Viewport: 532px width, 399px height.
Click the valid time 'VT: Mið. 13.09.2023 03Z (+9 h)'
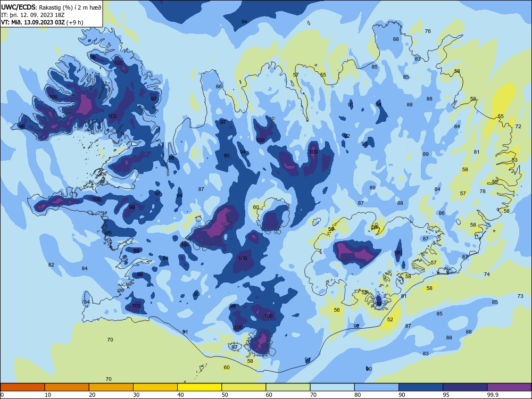click(42, 22)
